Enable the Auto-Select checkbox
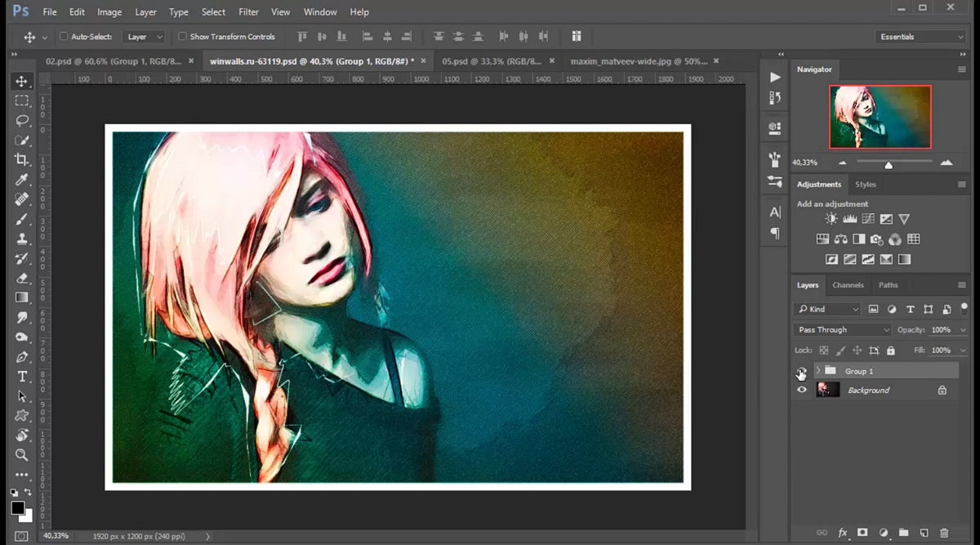 (x=64, y=37)
